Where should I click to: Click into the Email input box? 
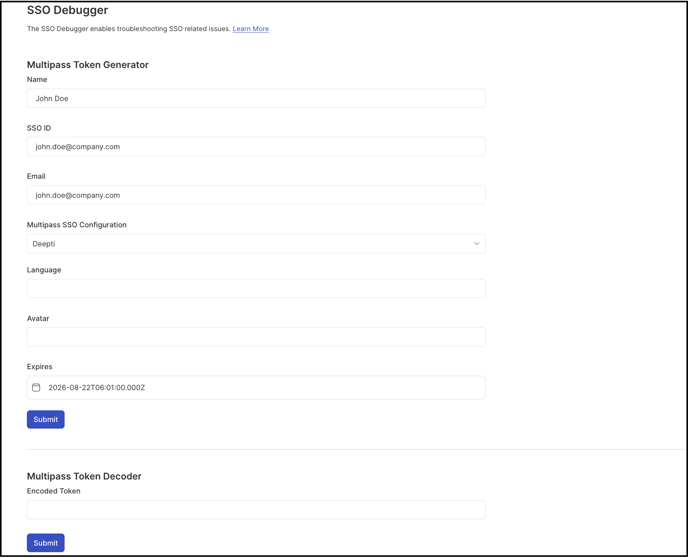pyautogui.click(x=256, y=195)
